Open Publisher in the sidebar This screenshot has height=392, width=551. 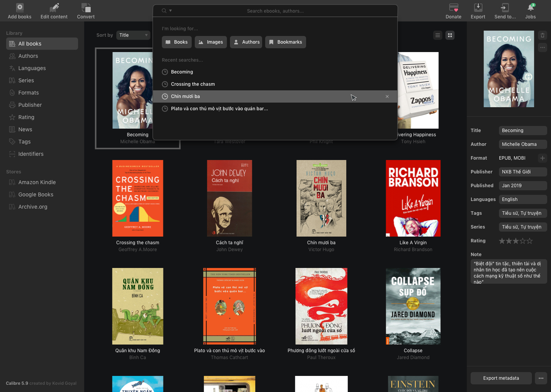click(x=42, y=105)
